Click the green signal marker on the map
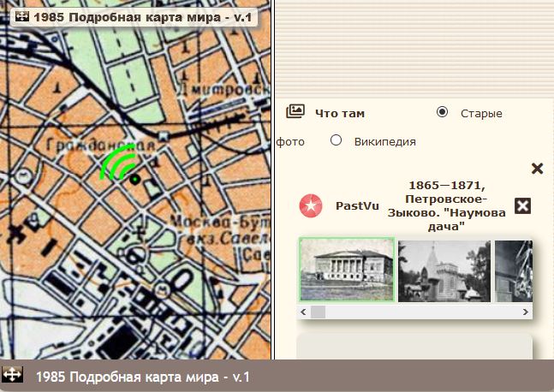 coord(116,163)
